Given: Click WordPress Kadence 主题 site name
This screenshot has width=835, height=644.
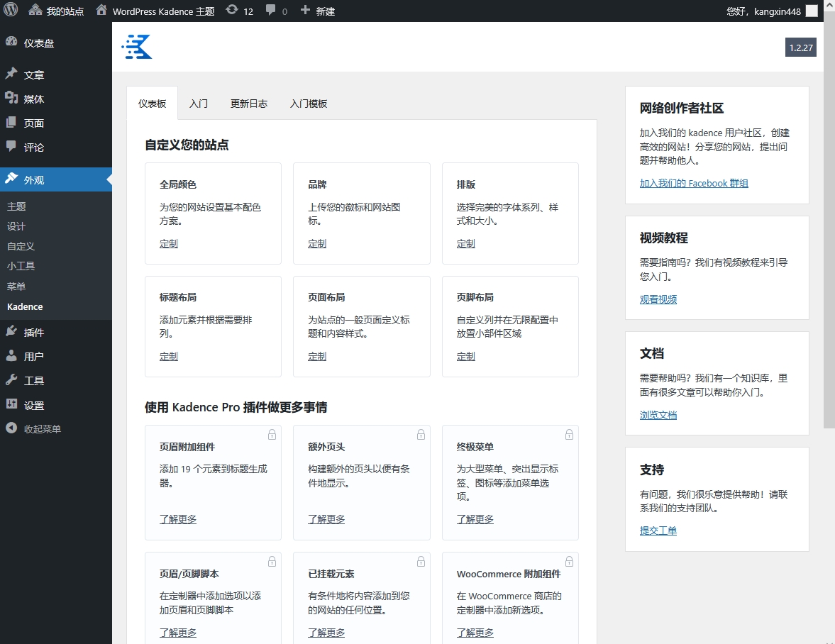Looking at the screenshot, I should click(163, 11).
